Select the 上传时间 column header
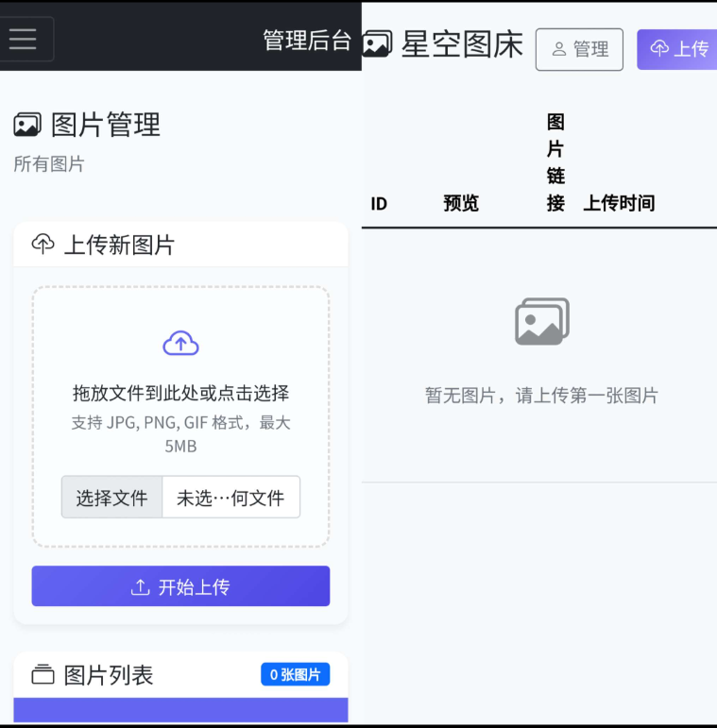Viewport: 717px width, 728px height. (619, 203)
